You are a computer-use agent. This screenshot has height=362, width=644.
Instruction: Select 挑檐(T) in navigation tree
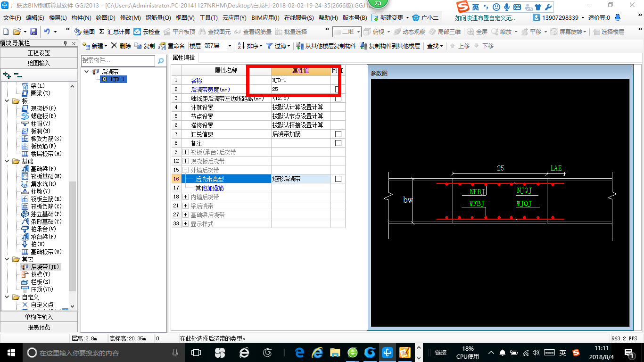41,274
